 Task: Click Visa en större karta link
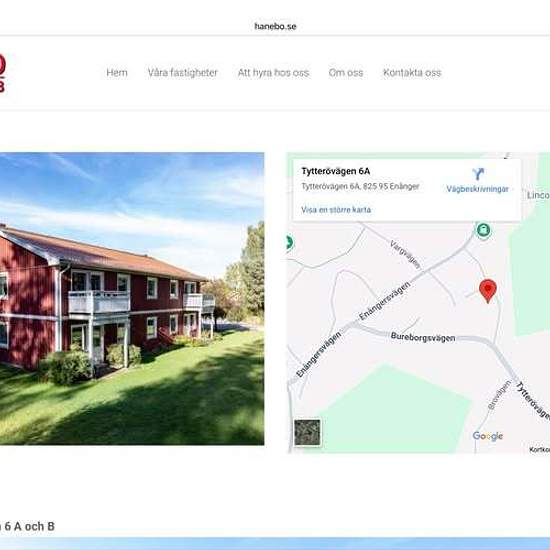click(x=336, y=210)
